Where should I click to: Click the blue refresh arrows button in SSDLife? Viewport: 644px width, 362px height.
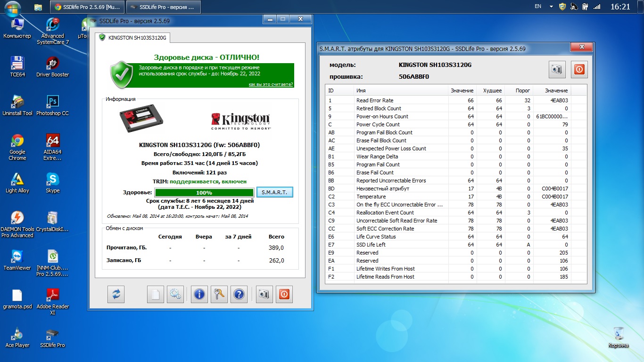(x=116, y=295)
